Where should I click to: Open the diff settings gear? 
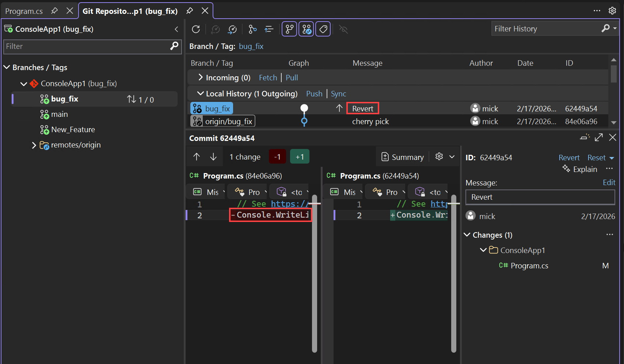click(439, 156)
